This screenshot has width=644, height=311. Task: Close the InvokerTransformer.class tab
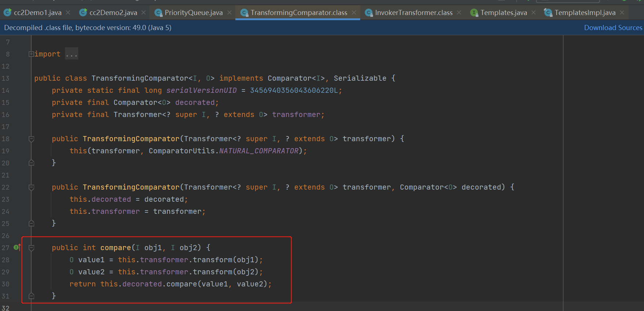pyautogui.click(x=459, y=12)
